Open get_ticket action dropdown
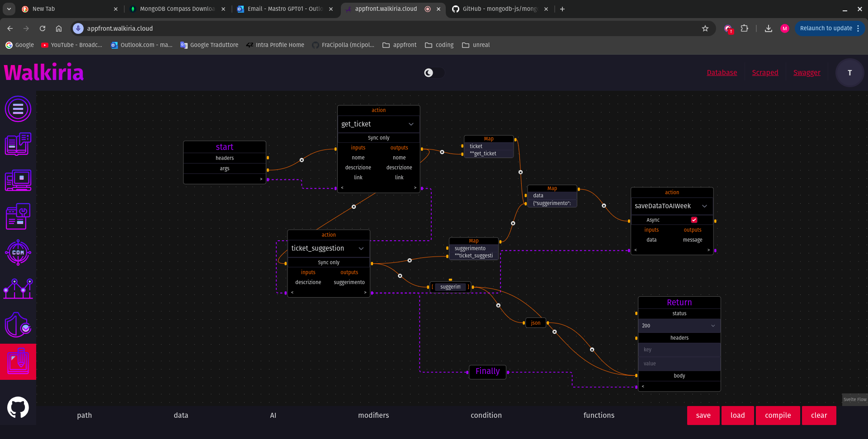This screenshot has width=868, height=439. coord(378,124)
